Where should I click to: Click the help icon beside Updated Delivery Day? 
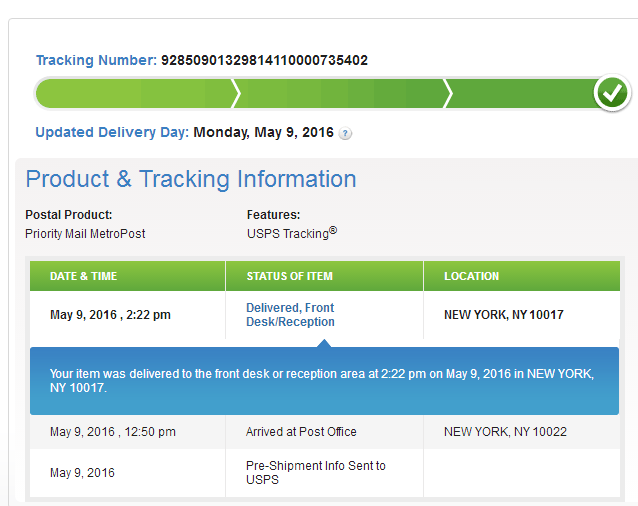pos(345,133)
